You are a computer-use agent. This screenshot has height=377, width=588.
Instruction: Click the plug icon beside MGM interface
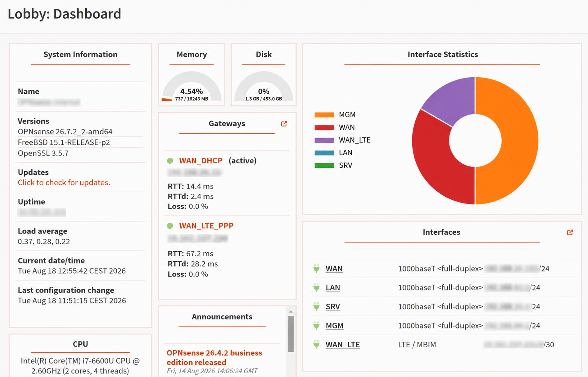pos(317,326)
